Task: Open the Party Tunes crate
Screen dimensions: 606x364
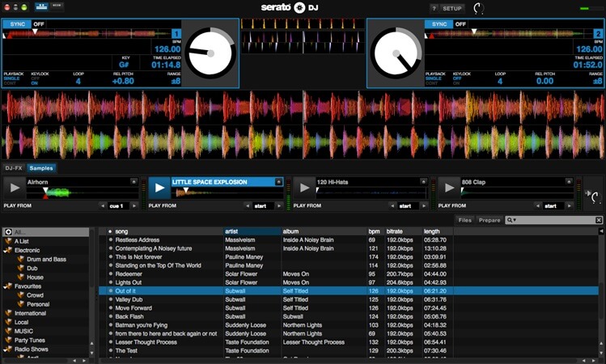Action: coord(30,341)
